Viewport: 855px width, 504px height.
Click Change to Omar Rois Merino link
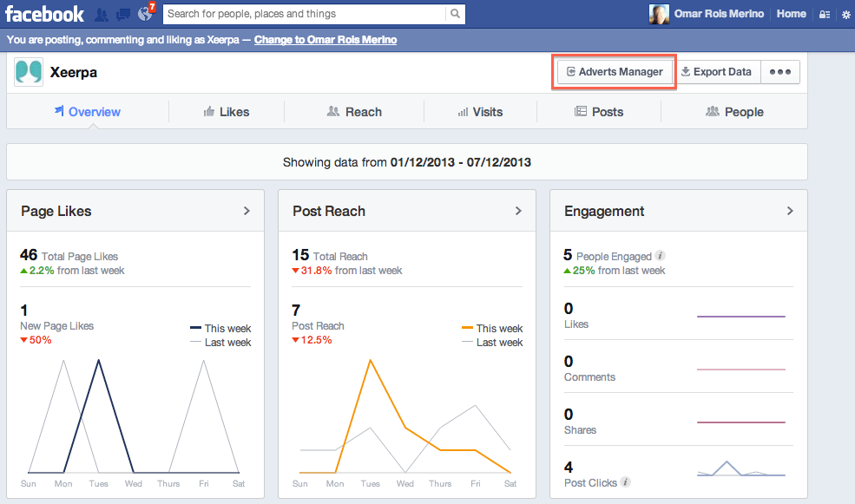coord(325,40)
